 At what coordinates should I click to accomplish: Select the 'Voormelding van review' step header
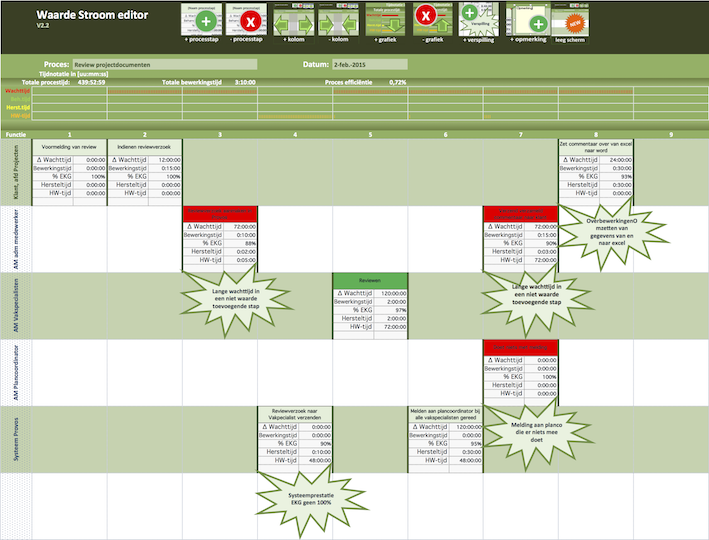click(69, 147)
